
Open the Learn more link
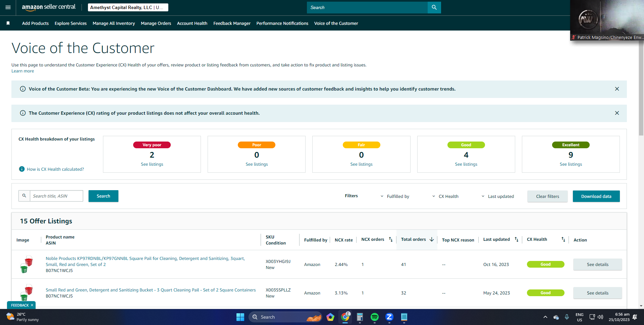point(22,71)
